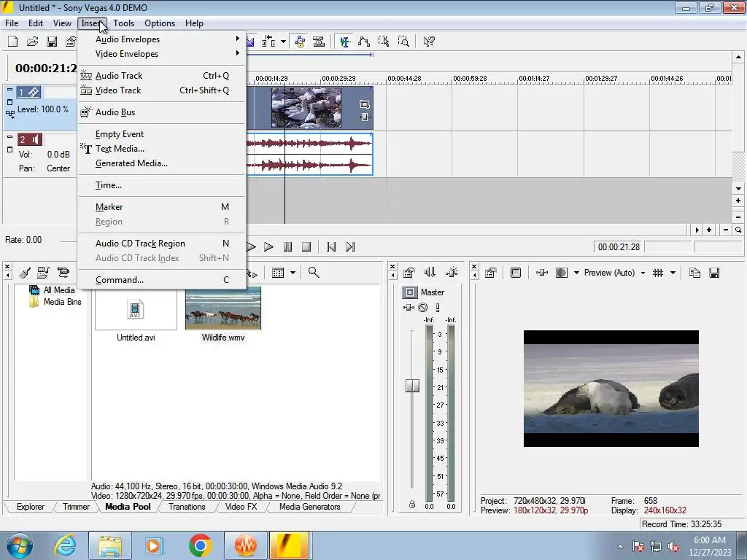Adjust the Master volume fader
The height and width of the screenshot is (560, 747).
tap(412, 385)
